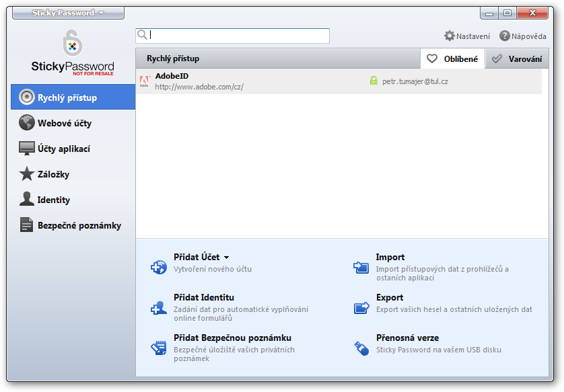The width and height of the screenshot is (564, 392).
Task: Click the Export arrow icon
Action: 361,308
